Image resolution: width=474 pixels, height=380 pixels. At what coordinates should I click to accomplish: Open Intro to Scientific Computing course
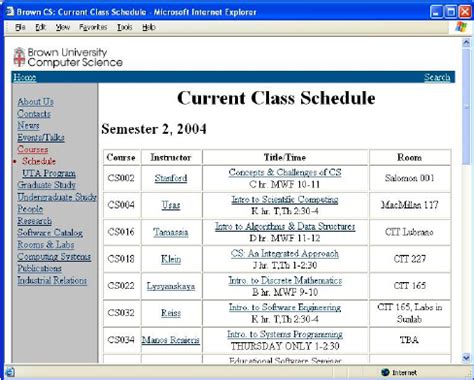pos(285,199)
